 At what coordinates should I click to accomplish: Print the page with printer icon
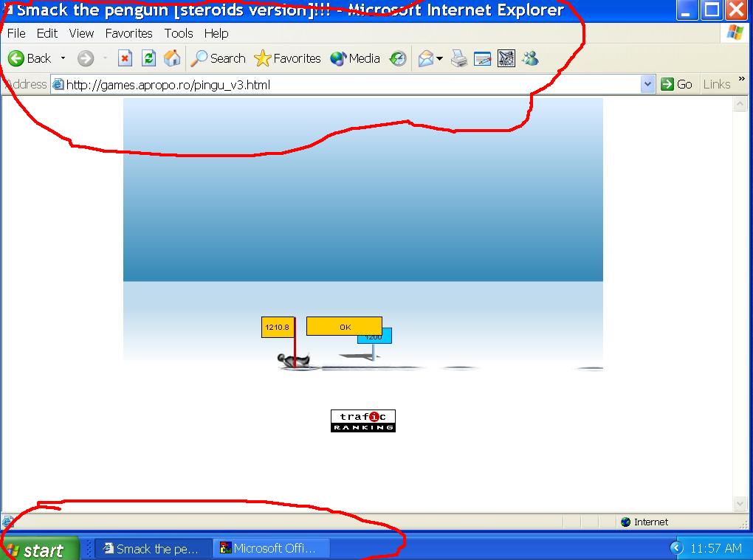coord(458,58)
